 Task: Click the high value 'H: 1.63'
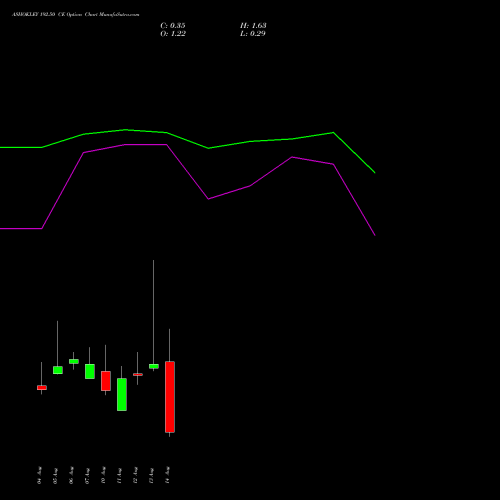(253, 26)
